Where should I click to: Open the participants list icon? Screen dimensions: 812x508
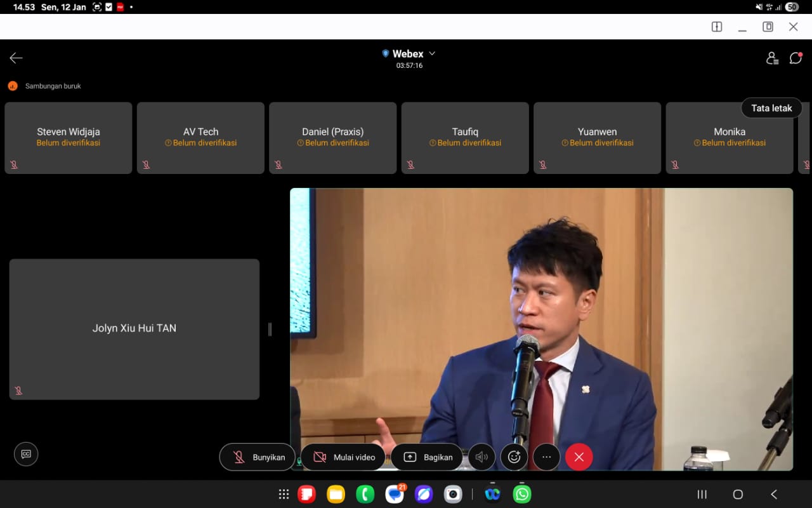coord(772,58)
